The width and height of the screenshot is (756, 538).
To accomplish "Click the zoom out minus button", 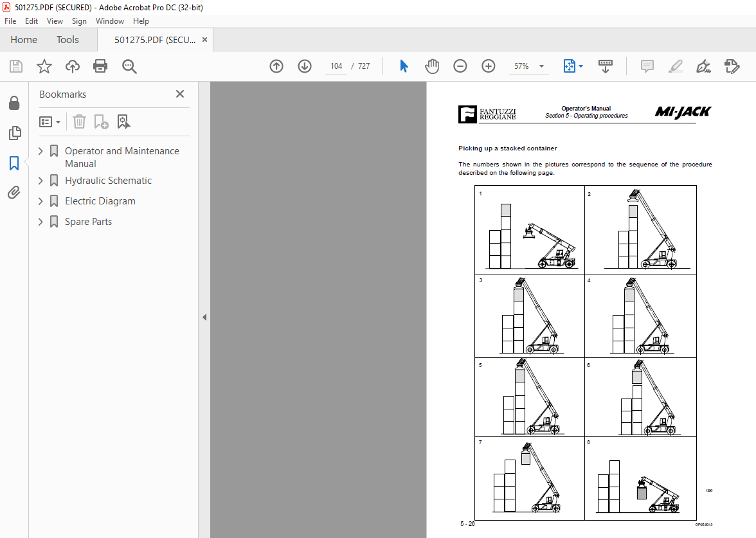I will point(460,66).
